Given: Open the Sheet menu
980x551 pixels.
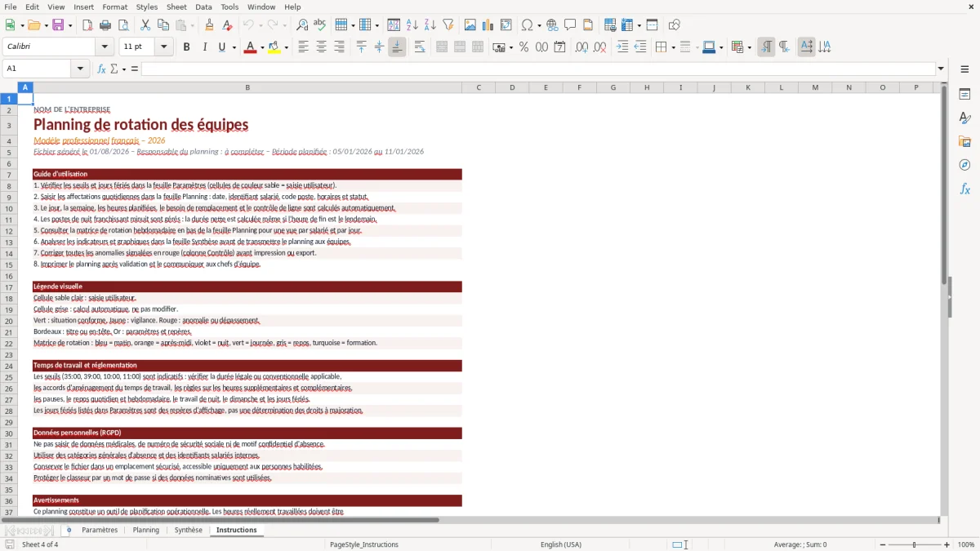Looking at the screenshot, I should 176,7.
